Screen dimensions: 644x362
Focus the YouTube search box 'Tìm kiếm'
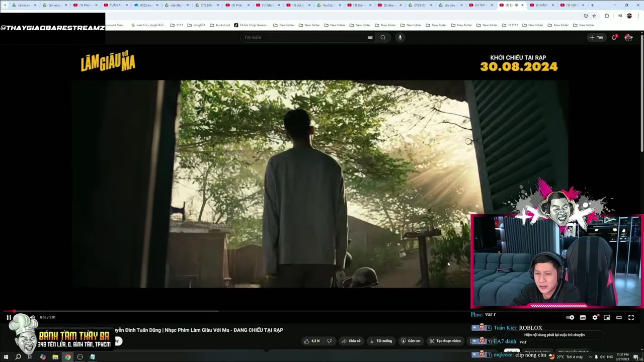304,37
